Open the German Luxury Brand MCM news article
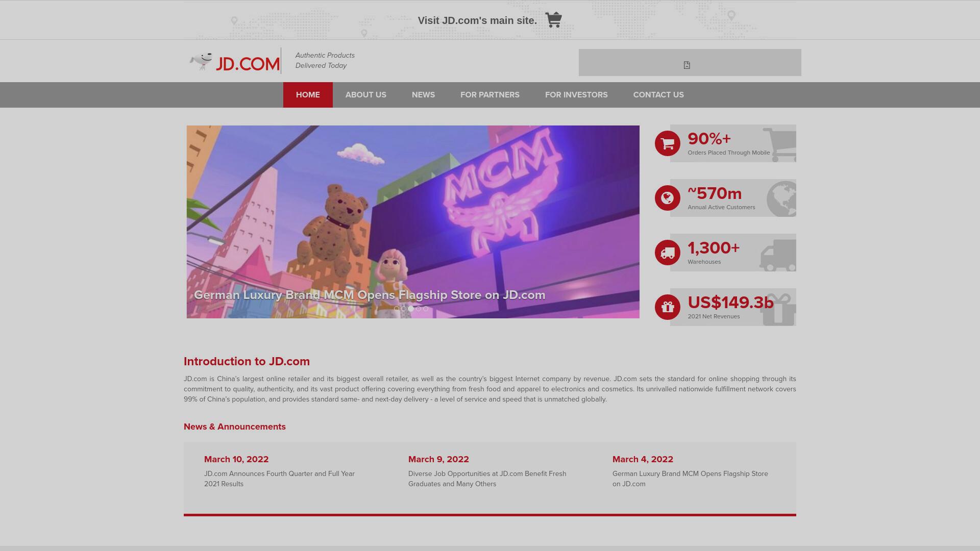Image resolution: width=980 pixels, height=551 pixels. [x=690, y=479]
